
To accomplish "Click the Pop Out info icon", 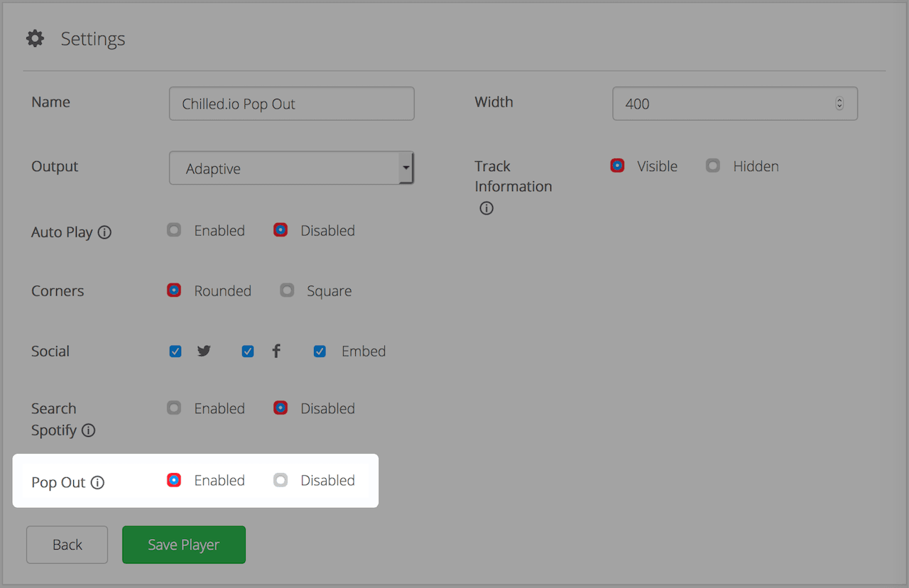I will [97, 483].
